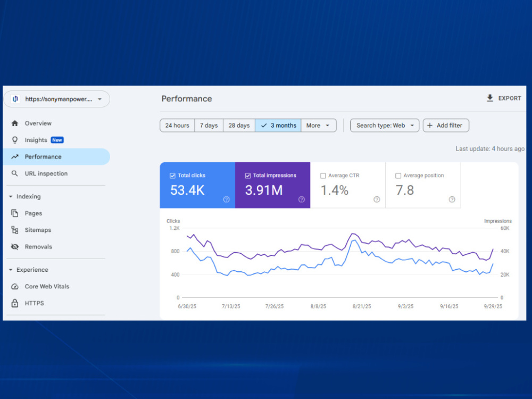Viewport: 532px width, 399px height.
Task: Open help icon on Average CTR card
Action: (x=377, y=199)
